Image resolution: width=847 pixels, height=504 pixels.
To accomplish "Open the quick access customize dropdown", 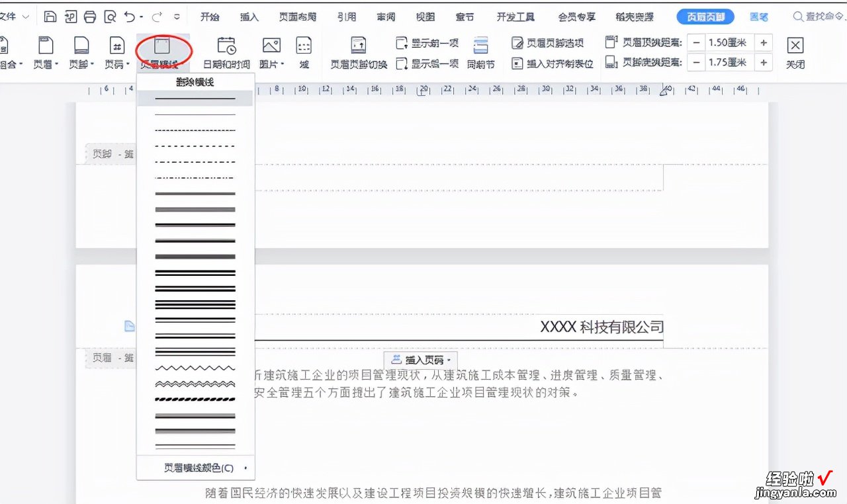I will pos(177,17).
